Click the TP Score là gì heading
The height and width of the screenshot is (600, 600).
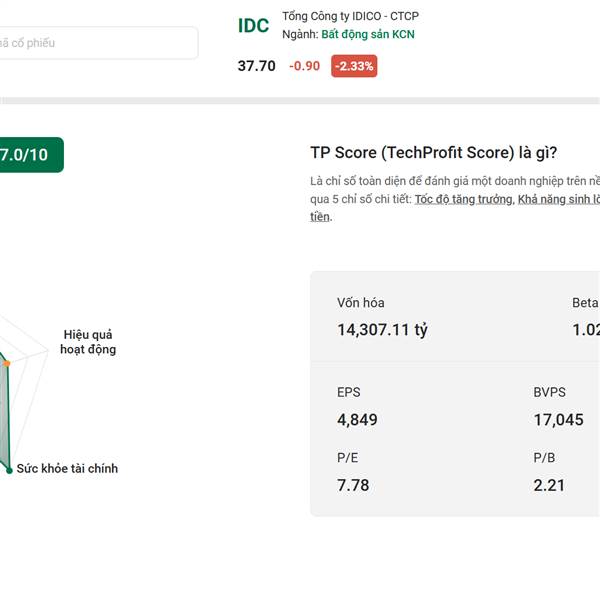[x=434, y=152]
